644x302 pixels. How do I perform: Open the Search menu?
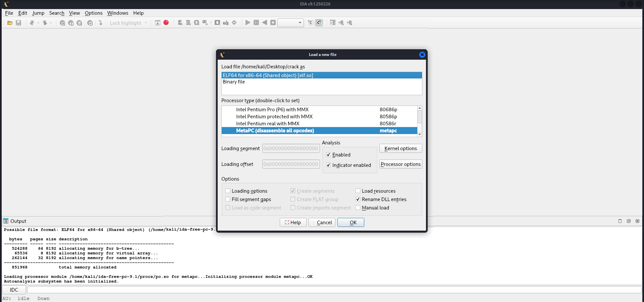pos(57,13)
